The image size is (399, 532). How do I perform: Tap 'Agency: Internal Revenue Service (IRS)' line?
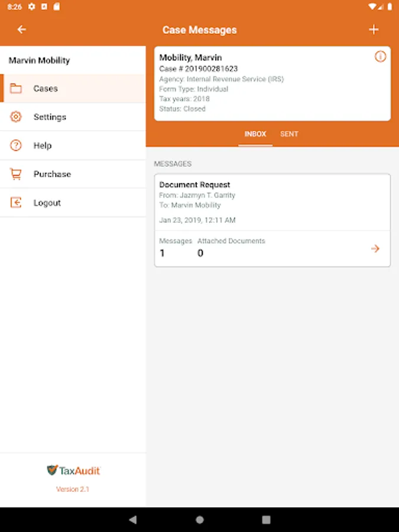click(x=221, y=79)
